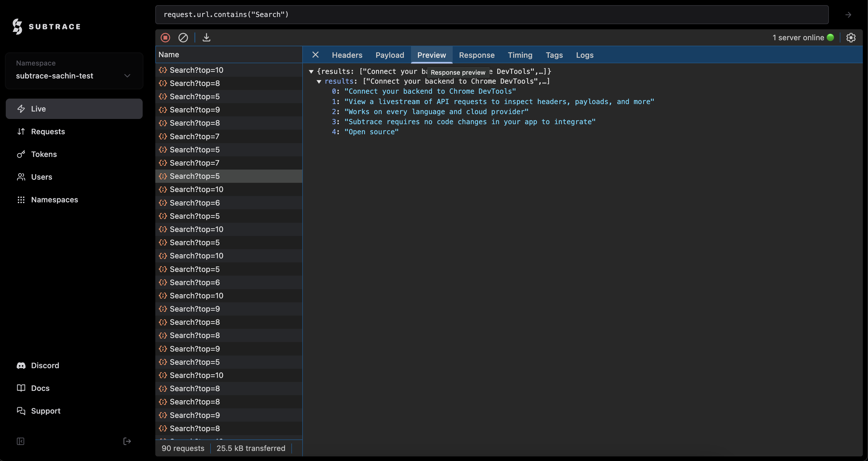Image resolution: width=868 pixels, height=461 pixels.
Task: Click the "Subtrace requires no code changes" result
Action: pos(470,122)
